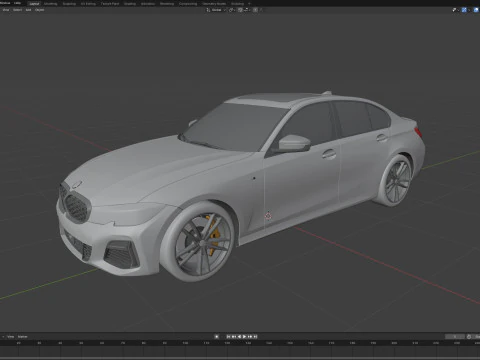
Task: Switch to the UV Editing workspace tab
Action: [x=88, y=4]
